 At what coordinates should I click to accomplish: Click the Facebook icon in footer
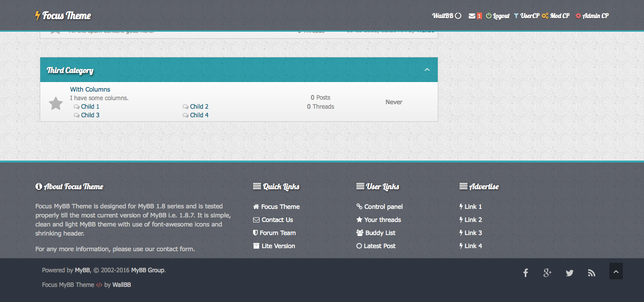tap(525, 273)
